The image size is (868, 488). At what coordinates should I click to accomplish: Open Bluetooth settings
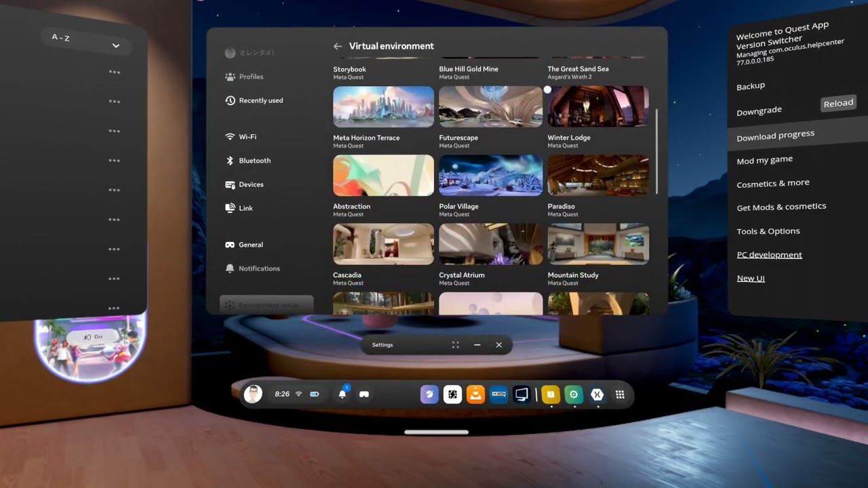(248, 161)
